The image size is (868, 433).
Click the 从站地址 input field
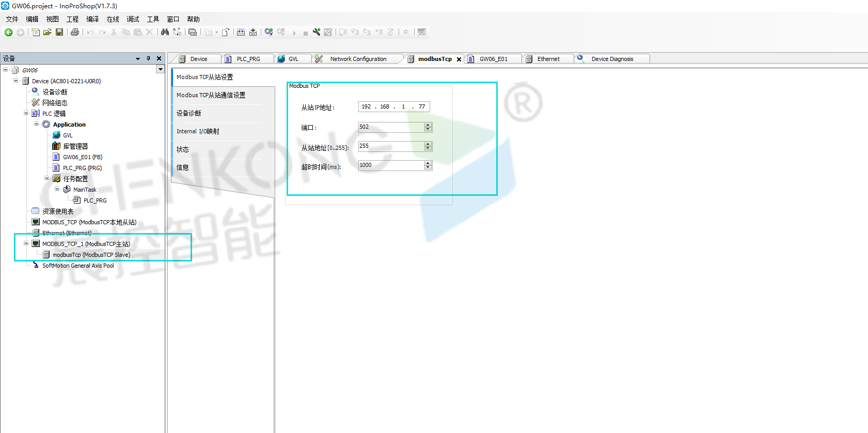pos(391,146)
